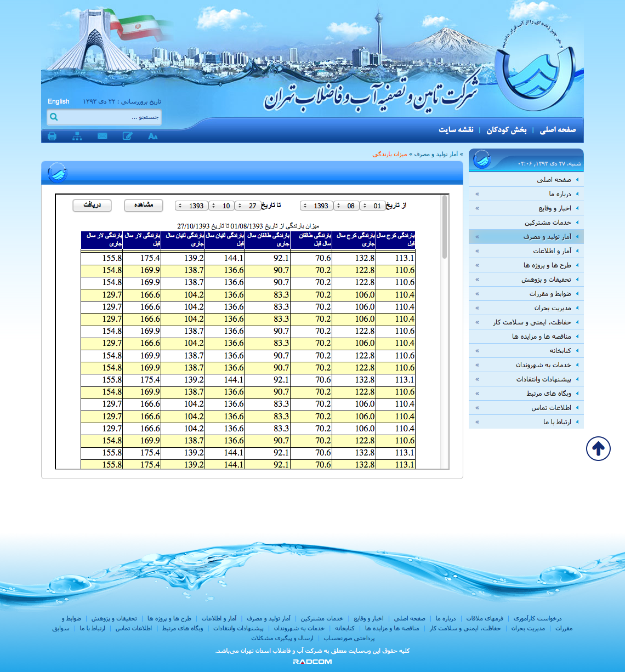Click column header بارندگی طالقان سال جاری
The image size is (625, 672).
pos(268,240)
